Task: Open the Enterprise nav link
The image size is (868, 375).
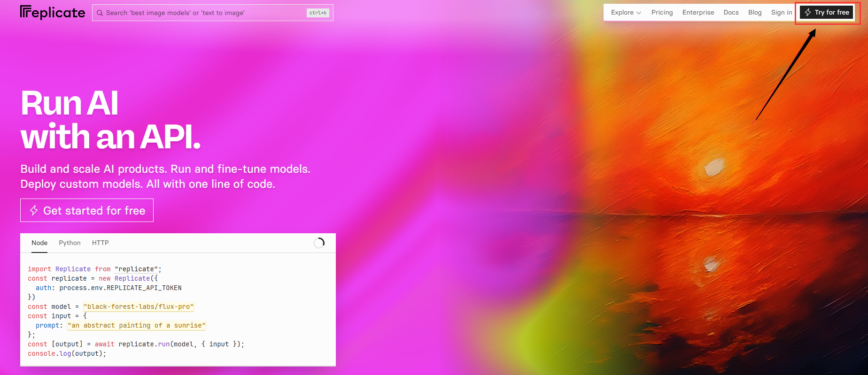Action: coord(698,13)
